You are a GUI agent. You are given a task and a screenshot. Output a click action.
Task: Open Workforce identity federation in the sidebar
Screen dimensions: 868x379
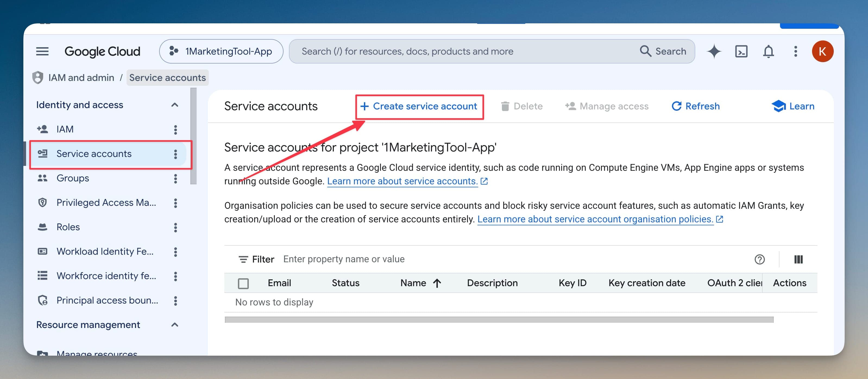[106, 276]
